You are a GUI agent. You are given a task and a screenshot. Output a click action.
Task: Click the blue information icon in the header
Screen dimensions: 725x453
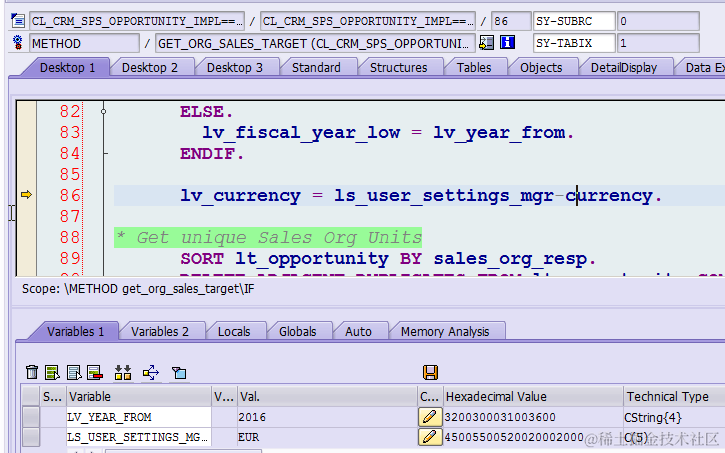tap(507, 43)
